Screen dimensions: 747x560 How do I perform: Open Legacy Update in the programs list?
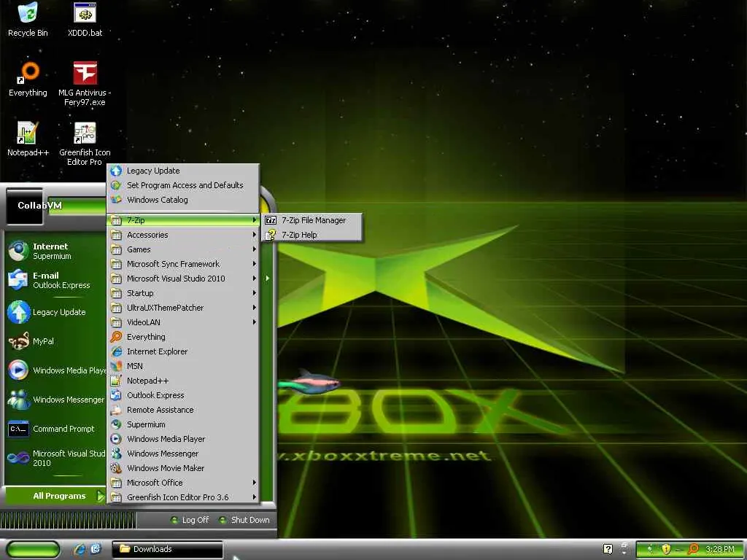[183, 171]
